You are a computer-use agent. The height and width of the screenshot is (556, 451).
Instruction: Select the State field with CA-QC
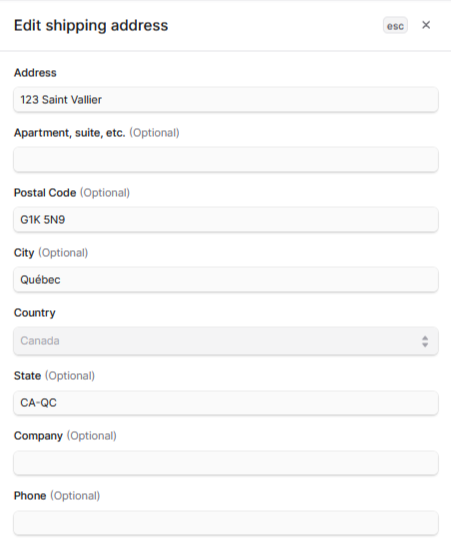[226, 403]
